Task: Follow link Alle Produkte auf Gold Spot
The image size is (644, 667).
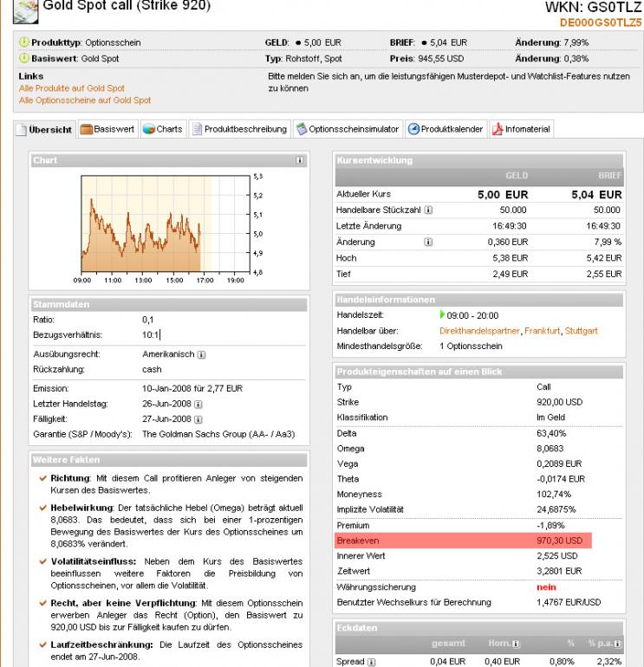Action: click(x=72, y=88)
